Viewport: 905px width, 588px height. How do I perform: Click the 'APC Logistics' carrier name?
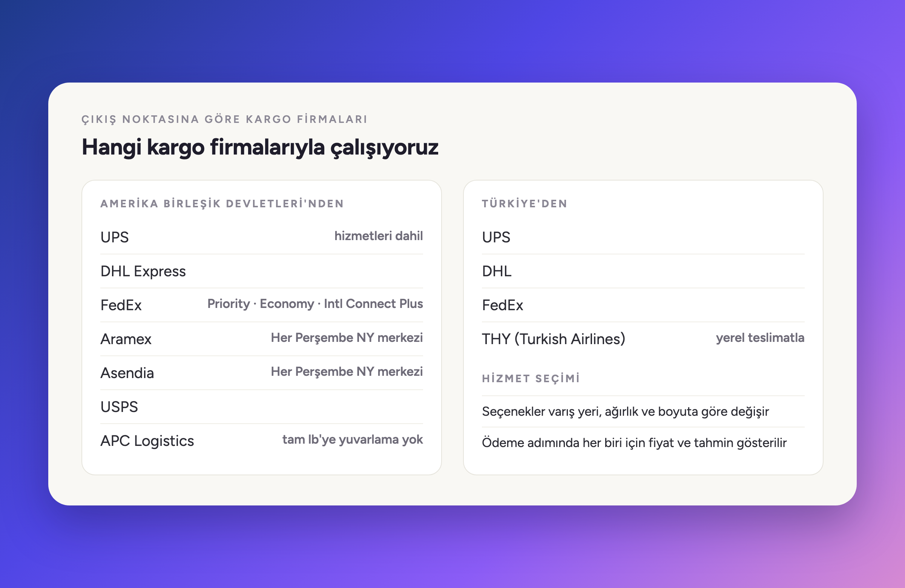[x=147, y=441]
